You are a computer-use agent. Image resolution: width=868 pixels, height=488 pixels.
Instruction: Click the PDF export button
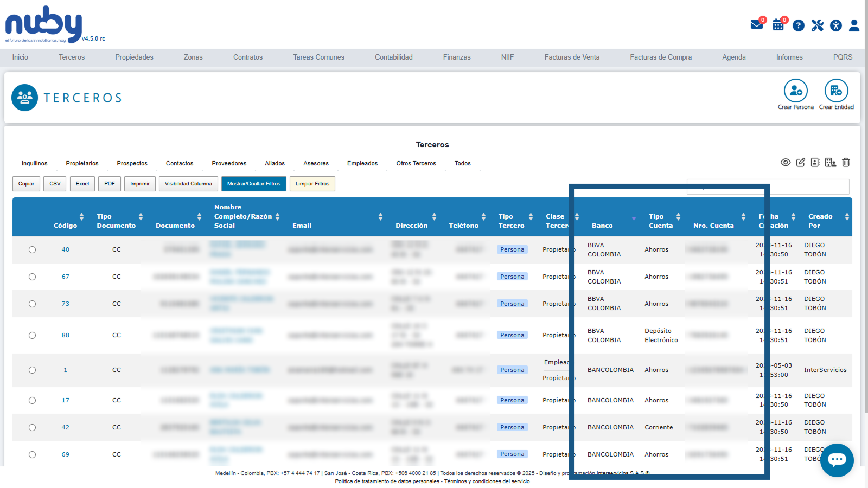[x=110, y=184]
